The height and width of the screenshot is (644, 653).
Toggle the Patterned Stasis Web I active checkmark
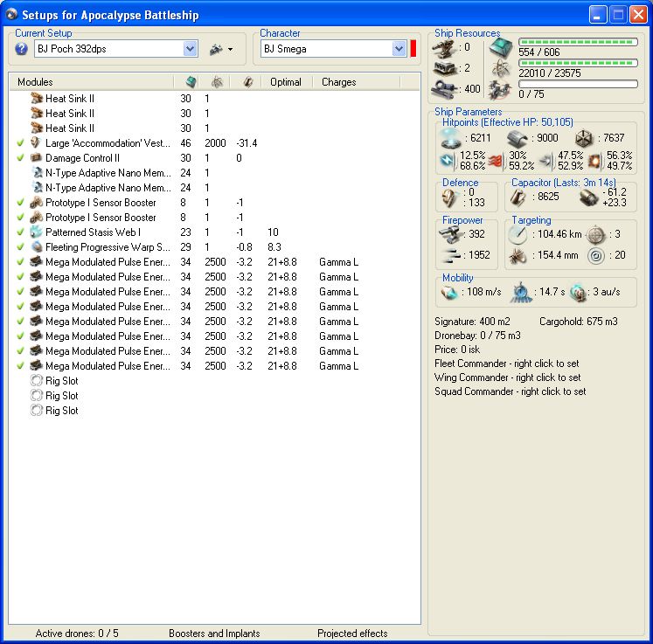pos(20,232)
